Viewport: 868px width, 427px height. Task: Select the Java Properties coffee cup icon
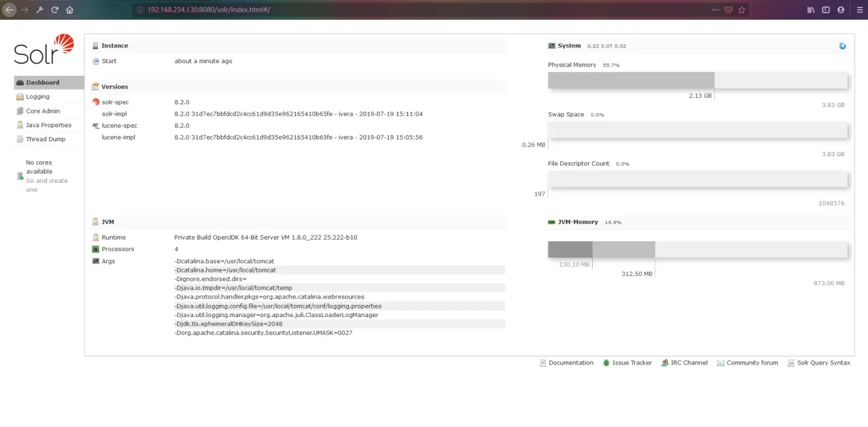pyautogui.click(x=19, y=125)
